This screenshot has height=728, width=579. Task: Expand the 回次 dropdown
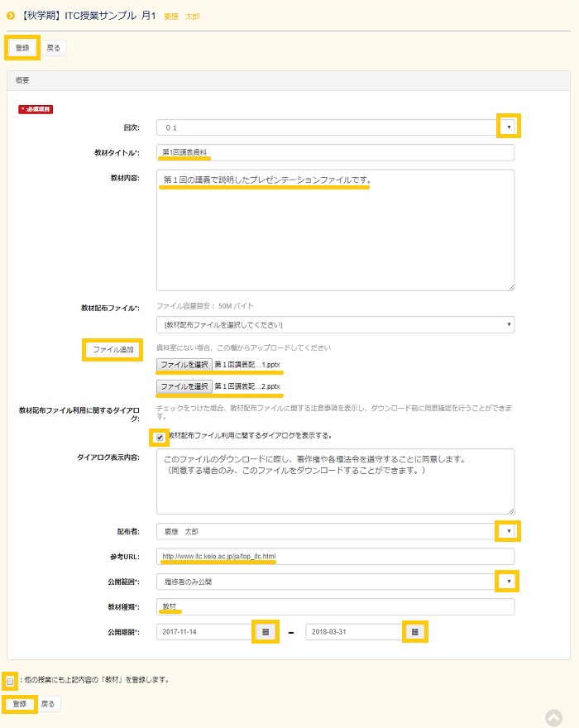(508, 127)
